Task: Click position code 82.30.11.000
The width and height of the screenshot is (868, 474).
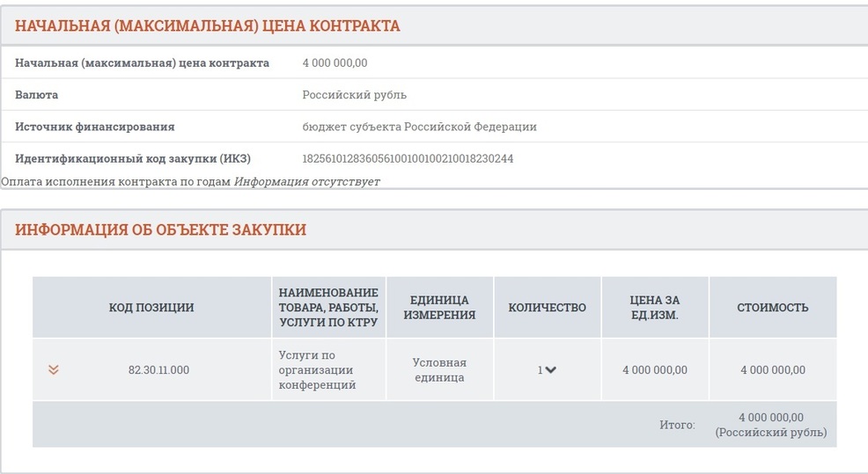Action: (158, 370)
